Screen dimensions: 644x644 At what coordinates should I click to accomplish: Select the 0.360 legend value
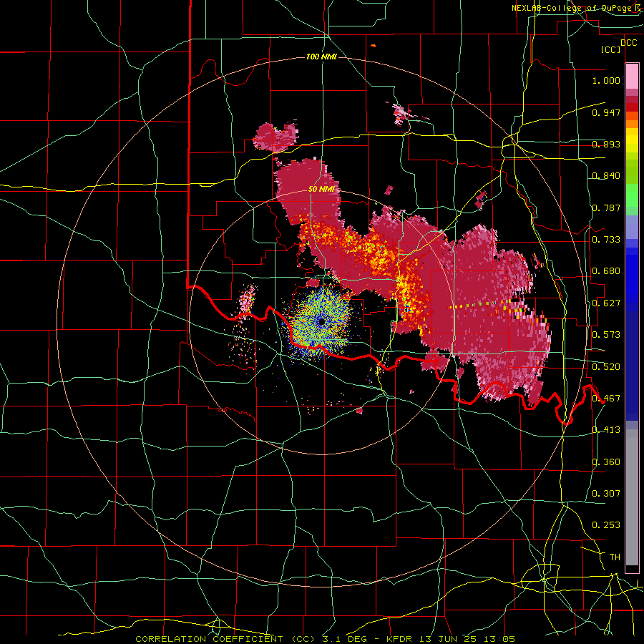(606, 462)
